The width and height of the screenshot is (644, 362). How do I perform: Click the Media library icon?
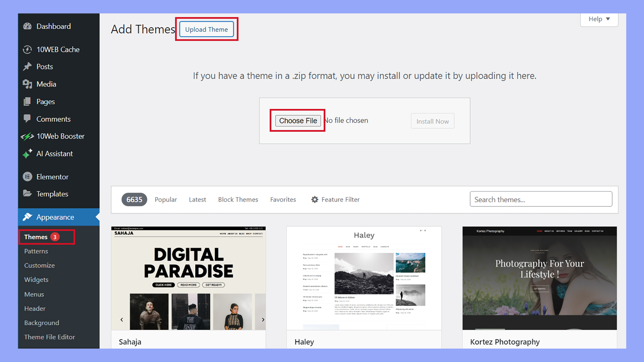coord(28,84)
